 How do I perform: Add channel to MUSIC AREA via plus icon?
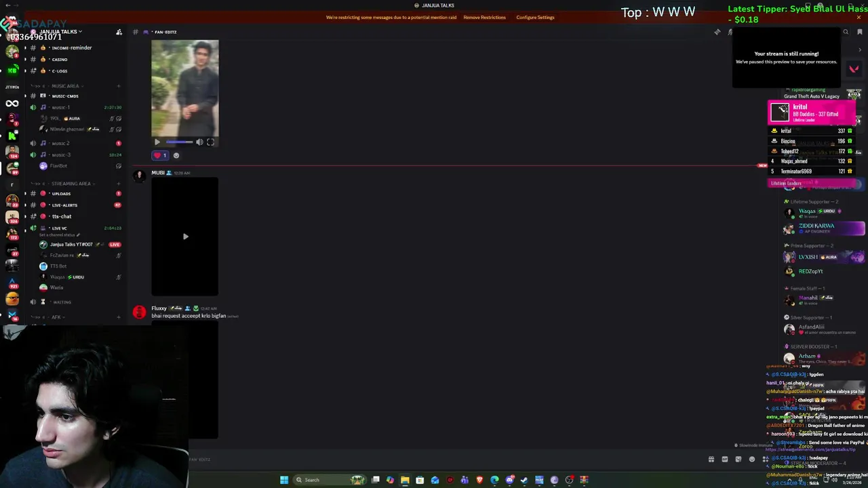pos(119,86)
